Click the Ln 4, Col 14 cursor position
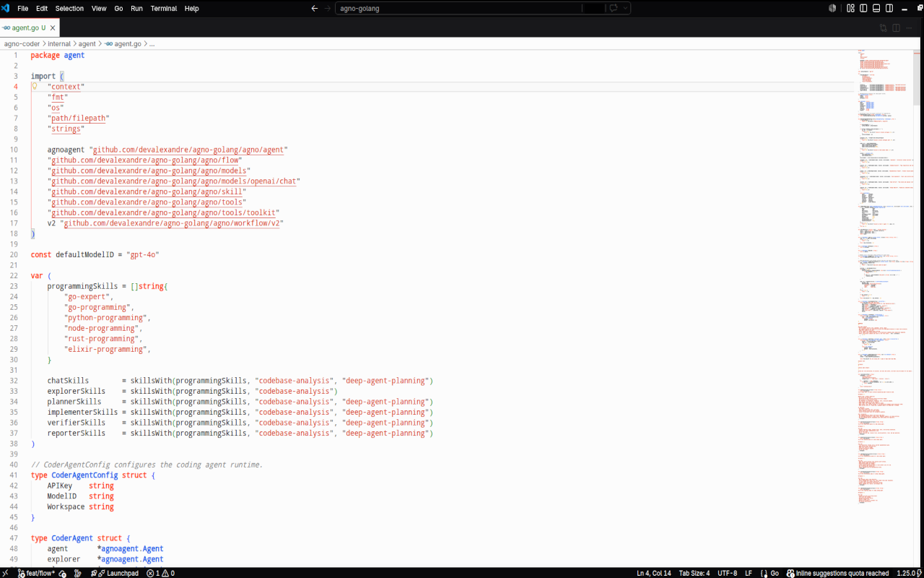924x578 pixels. coord(654,573)
